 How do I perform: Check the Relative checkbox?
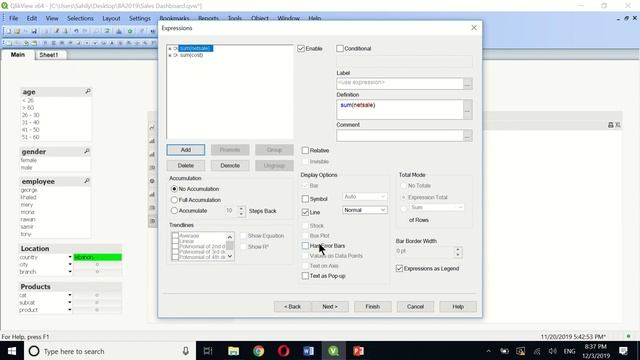tap(305, 151)
